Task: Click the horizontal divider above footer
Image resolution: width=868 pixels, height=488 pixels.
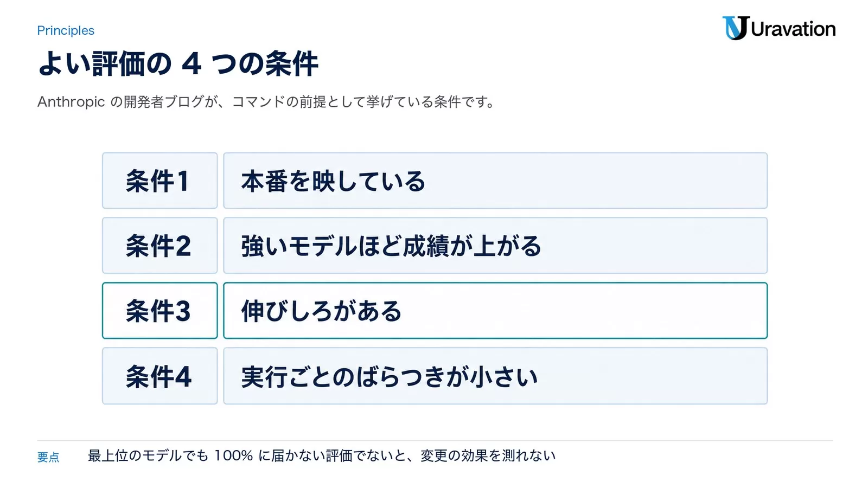Action: point(435,440)
